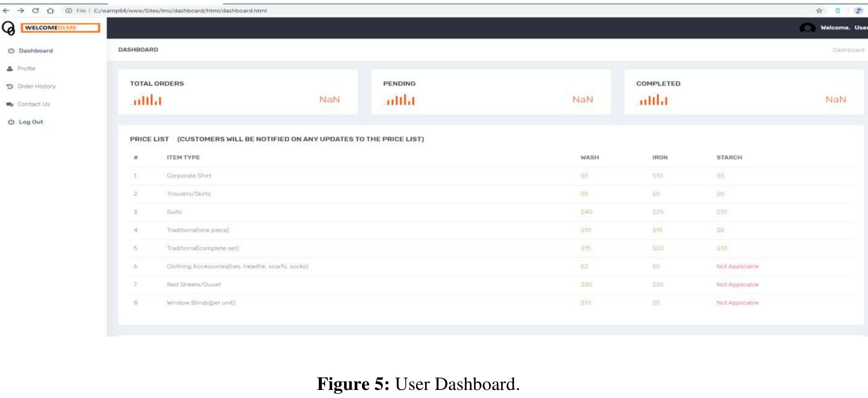Click the Dashboard breadcrumb link
The height and width of the screenshot is (398, 868).
[x=848, y=50]
